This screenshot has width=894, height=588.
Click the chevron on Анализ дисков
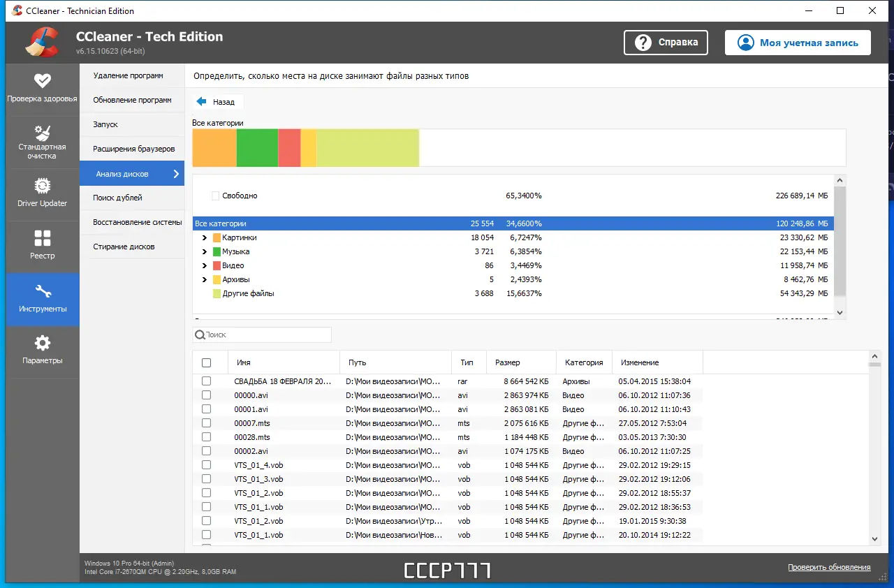coord(176,174)
